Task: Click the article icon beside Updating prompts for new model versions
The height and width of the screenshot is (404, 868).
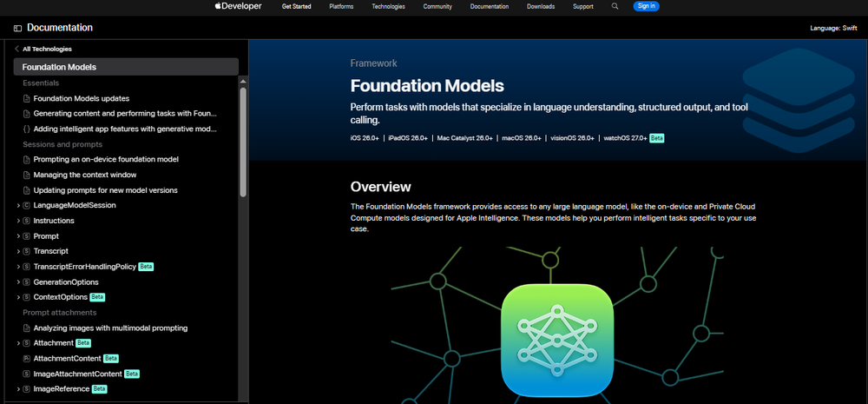Action: (26, 190)
